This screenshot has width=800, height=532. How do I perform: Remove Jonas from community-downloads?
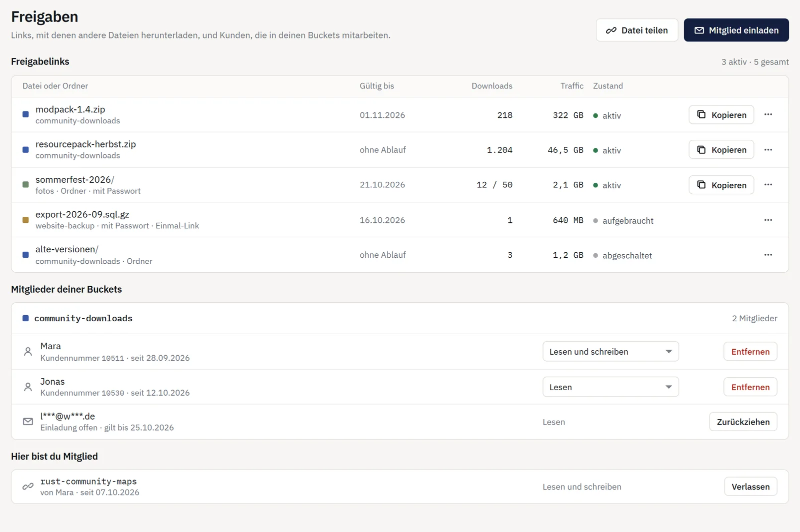(x=750, y=387)
